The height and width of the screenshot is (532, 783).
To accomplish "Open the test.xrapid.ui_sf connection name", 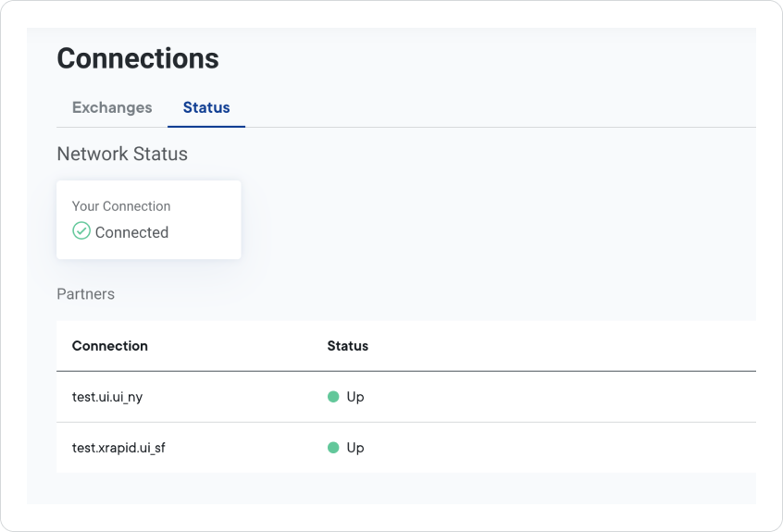I will (118, 448).
